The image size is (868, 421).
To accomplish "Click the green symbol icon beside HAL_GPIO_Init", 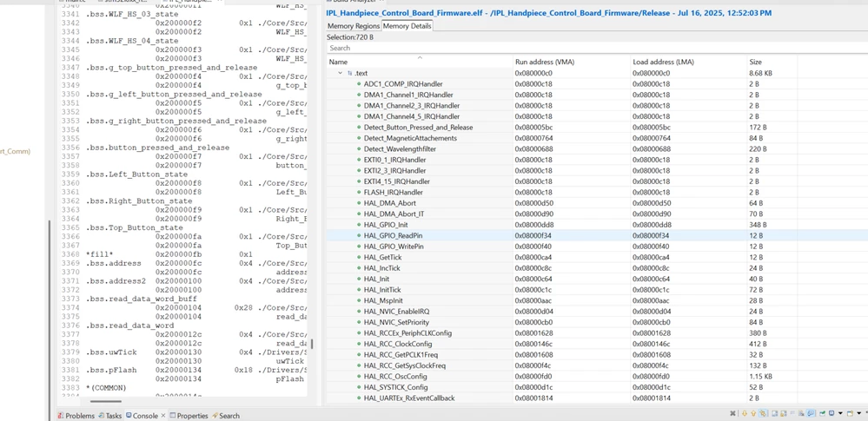I will point(358,225).
